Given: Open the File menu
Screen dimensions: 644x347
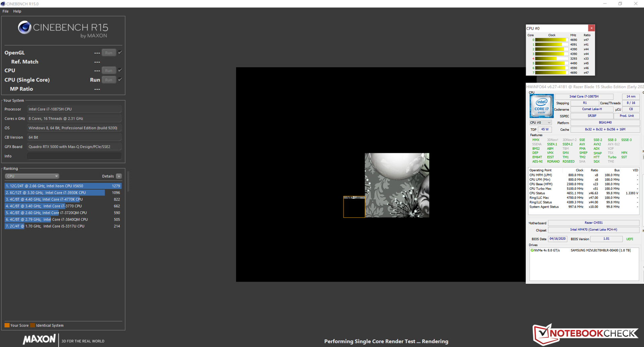Looking at the screenshot, I should 5,11.
